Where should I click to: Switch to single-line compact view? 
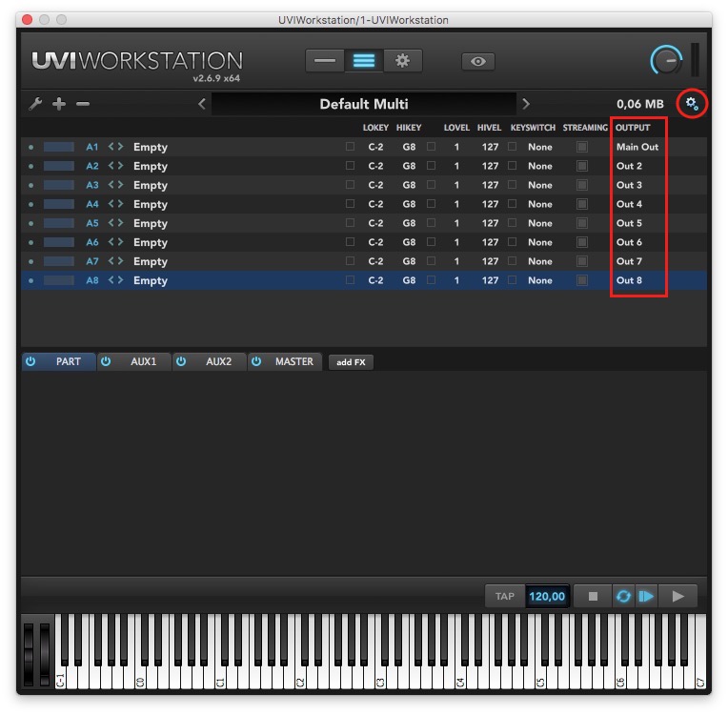[x=325, y=61]
